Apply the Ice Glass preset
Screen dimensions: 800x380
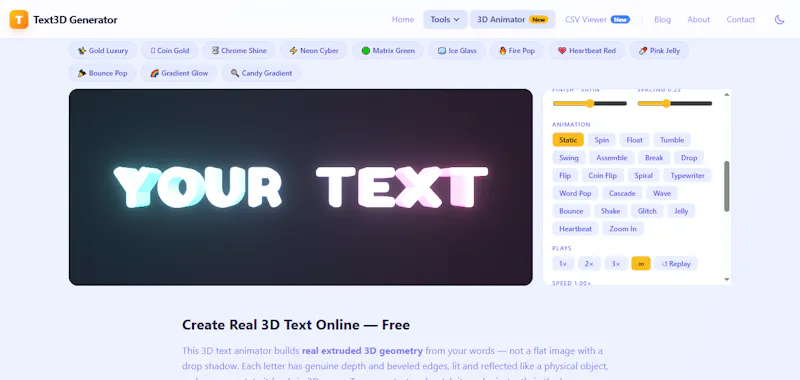tap(457, 50)
